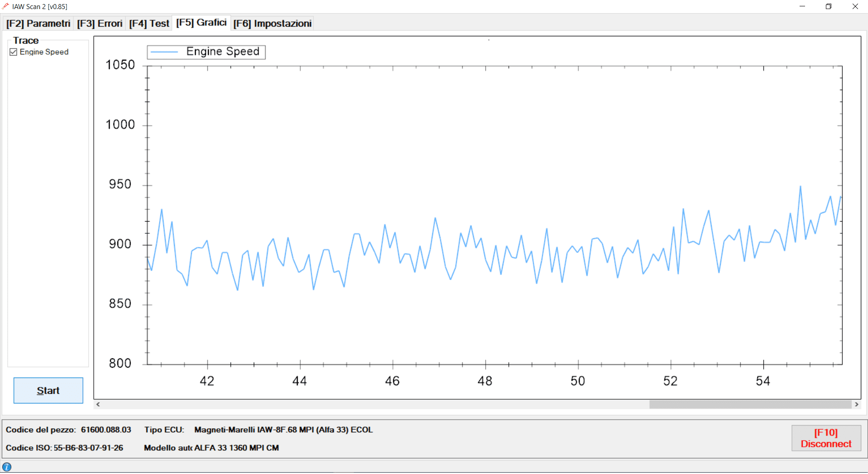Click the IAW Scan 2 app icon in title bar
Screen dimensions: 868x474
click(5, 6)
